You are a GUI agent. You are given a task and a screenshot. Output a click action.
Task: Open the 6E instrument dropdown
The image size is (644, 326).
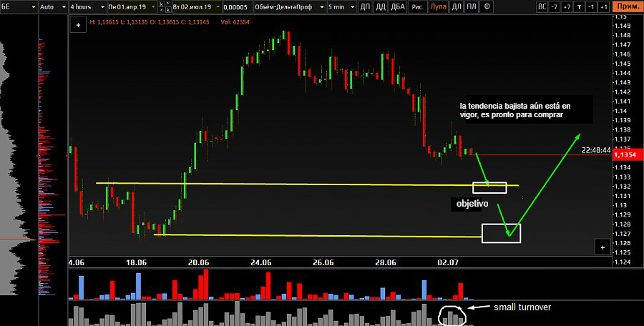coord(17,6)
